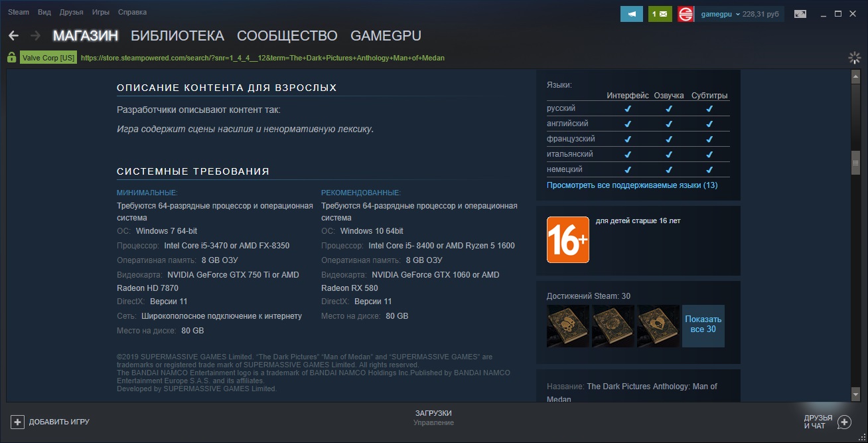The height and width of the screenshot is (443, 868).
Task: Click ОПИСАНИЕ КОНТЕНТА ДЛЯ ВЗРОСЛЫХ heading
Action: pyautogui.click(x=227, y=88)
